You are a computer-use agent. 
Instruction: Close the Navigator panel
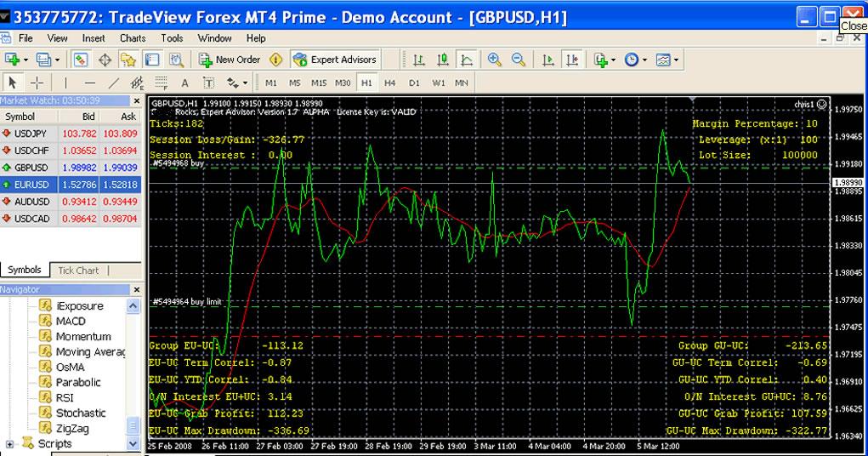tap(137, 290)
